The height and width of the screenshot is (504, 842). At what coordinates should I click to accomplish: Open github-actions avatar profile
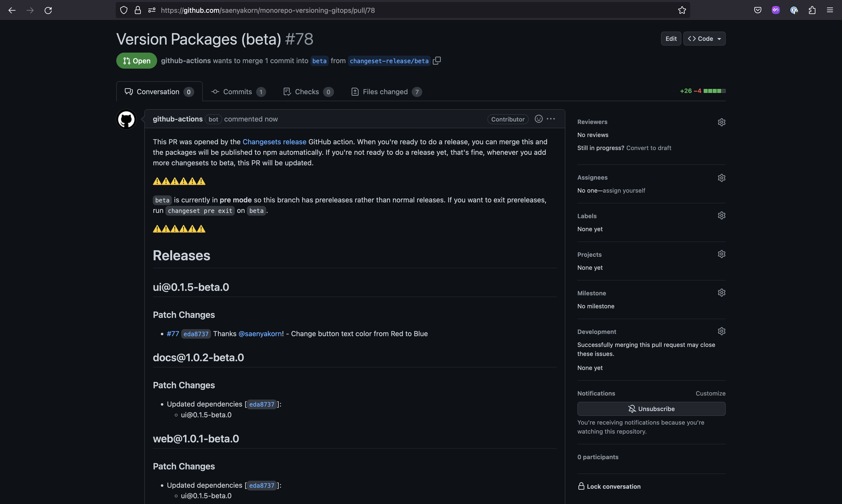pos(126,119)
